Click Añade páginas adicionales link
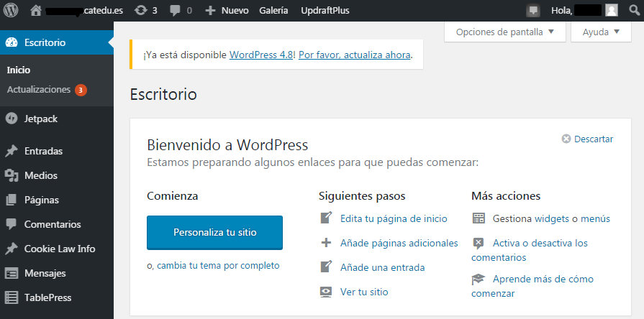The image size is (644, 319). [x=399, y=243]
